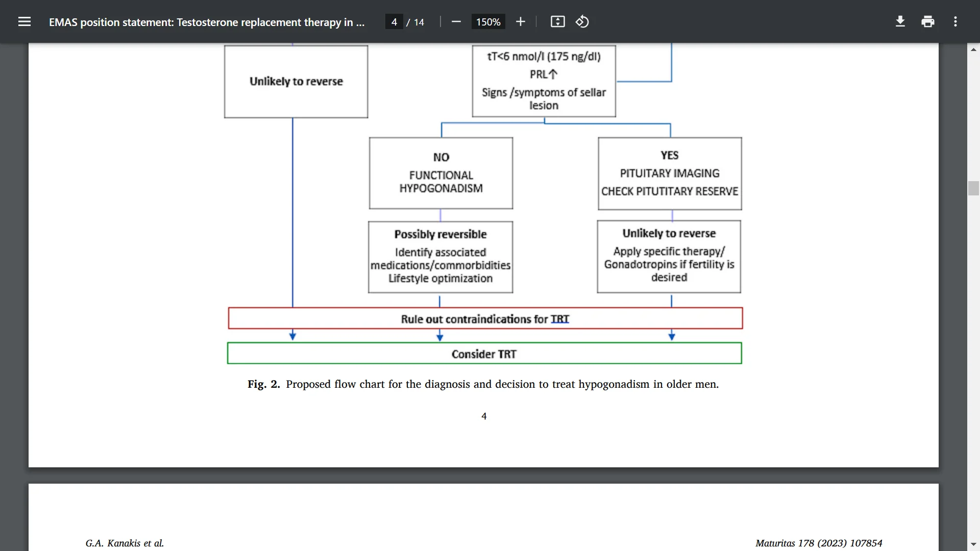Download the PDF file
Image resolution: width=980 pixels, height=551 pixels.
[900, 21]
